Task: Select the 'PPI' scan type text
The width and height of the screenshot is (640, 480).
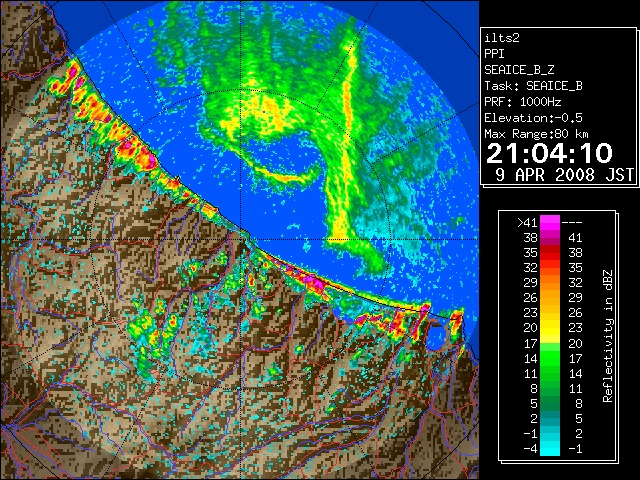Action: [494, 54]
